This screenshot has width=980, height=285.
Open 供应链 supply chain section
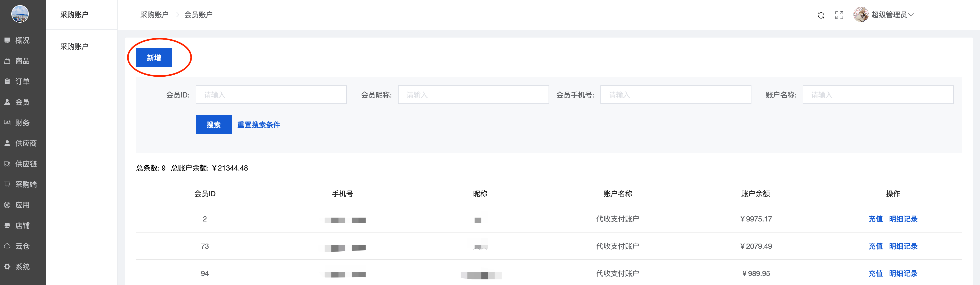[25, 164]
